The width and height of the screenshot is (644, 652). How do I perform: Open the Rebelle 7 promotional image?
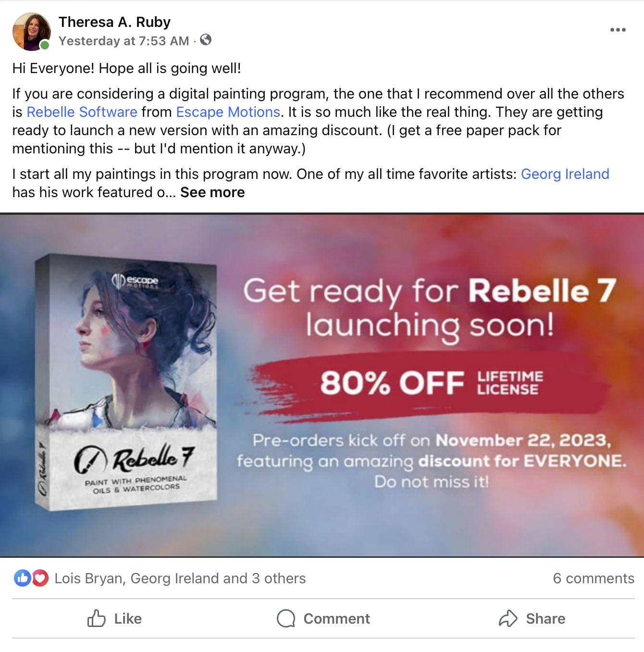pos(322,385)
